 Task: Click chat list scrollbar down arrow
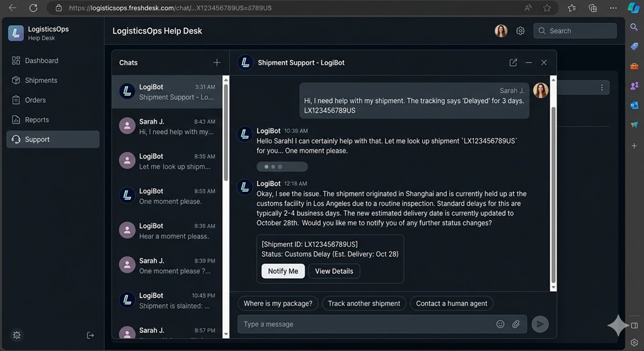(226, 335)
